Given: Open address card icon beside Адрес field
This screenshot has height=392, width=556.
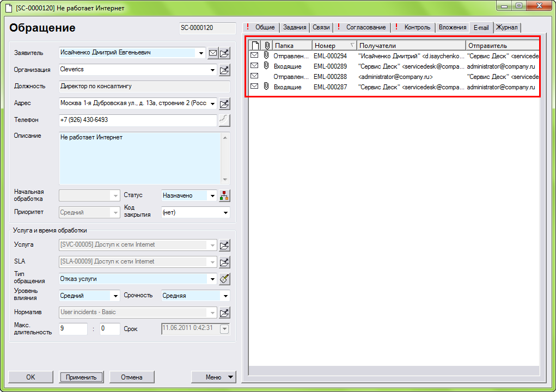Looking at the screenshot, I should pos(224,104).
